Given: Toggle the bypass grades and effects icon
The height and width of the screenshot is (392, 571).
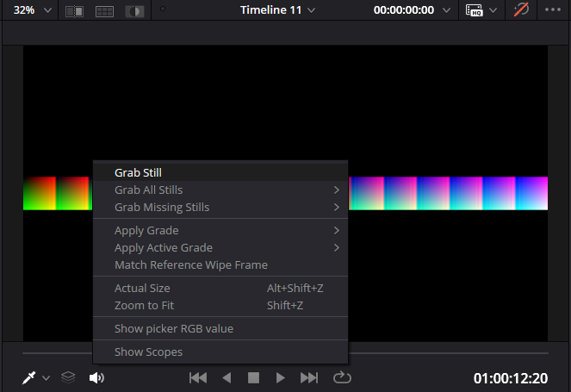Looking at the screenshot, I should tap(521, 9).
